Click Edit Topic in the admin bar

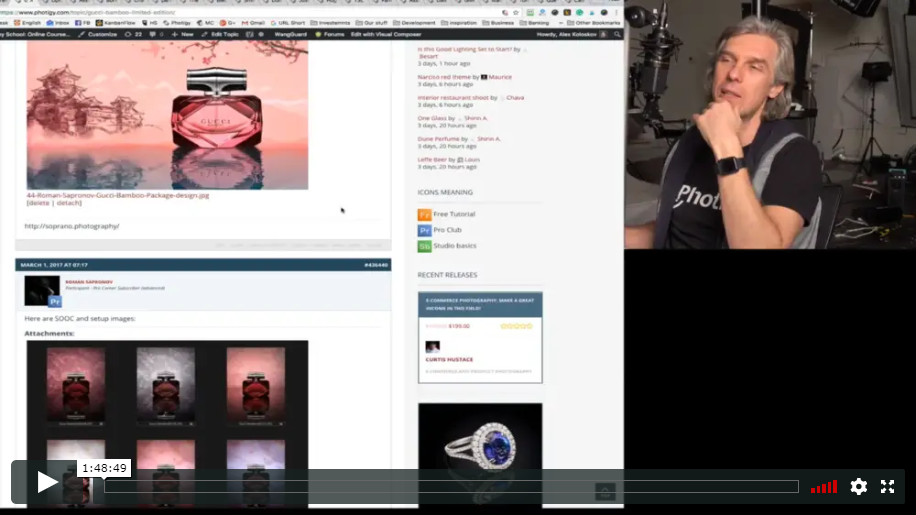pyautogui.click(x=220, y=34)
